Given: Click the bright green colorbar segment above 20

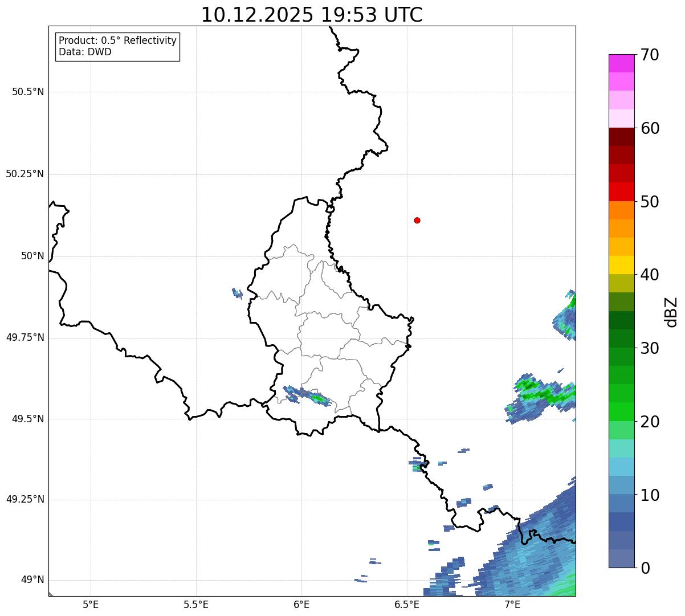Looking at the screenshot, I should pos(621,412).
